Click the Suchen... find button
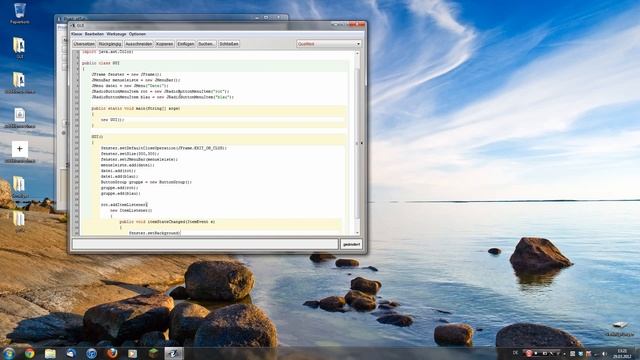640x360 pixels. [207, 44]
